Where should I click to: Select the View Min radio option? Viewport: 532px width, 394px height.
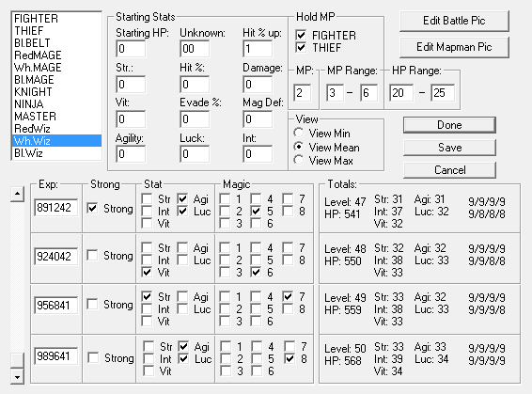pyautogui.click(x=299, y=133)
